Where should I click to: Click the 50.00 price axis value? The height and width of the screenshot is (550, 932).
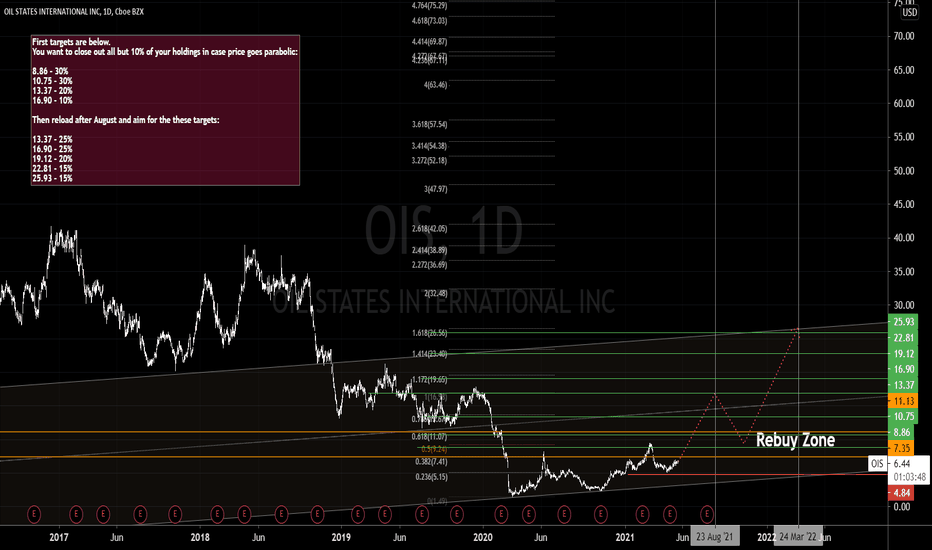pos(903,171)
